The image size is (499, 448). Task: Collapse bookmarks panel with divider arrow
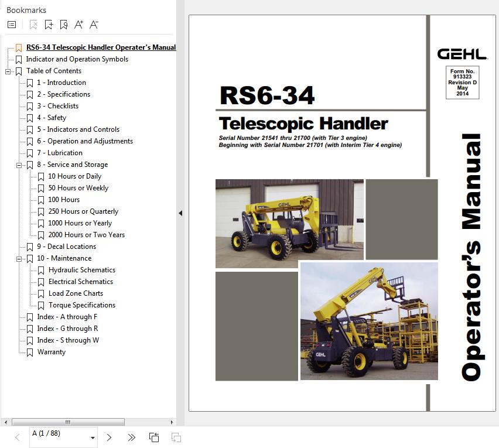pyautogui.click(x=180, y=213)
